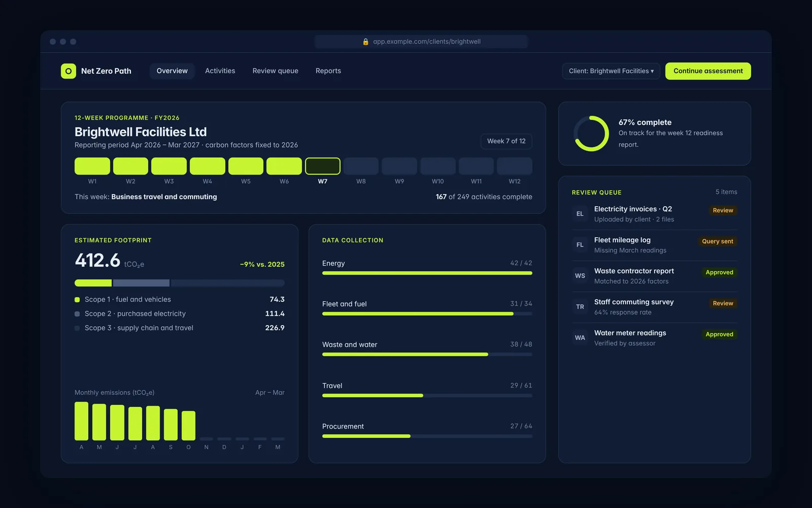Click the Week 7 of 12 badge

pyautogui.click(x=506, y=141)
